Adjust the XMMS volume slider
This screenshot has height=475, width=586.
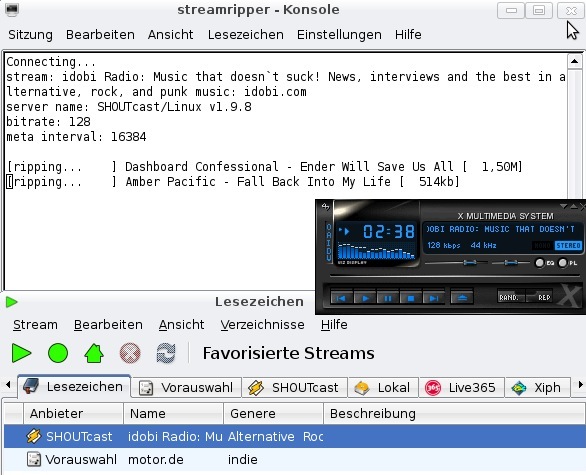456,263
